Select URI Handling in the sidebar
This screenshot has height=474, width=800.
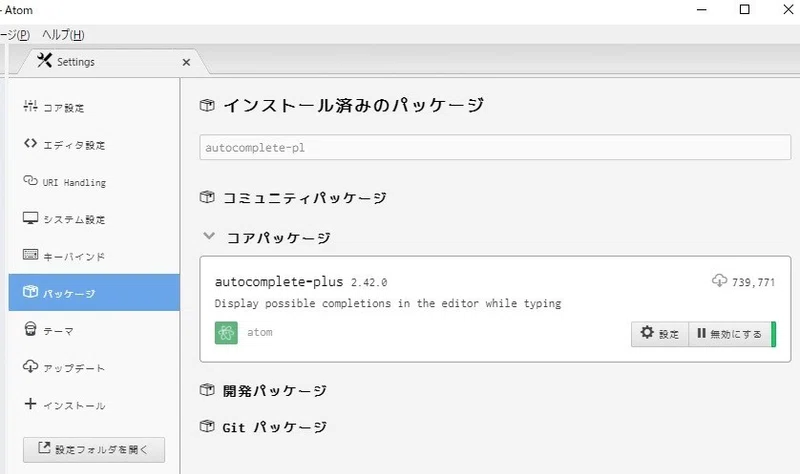pyautogui.click(x=94, y=182)
